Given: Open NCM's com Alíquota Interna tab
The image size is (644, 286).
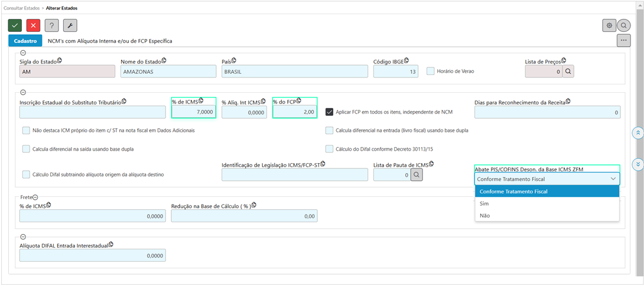Looking at the screenshot, I should coord(110,41).
